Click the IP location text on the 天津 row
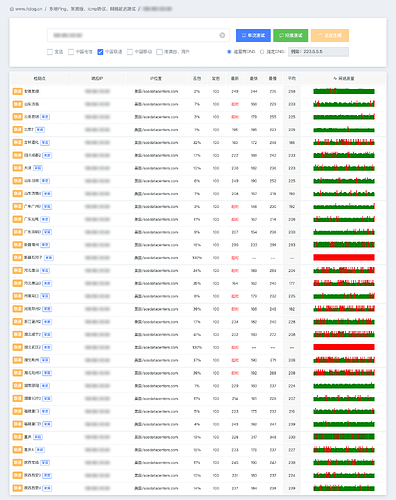Viewport: 396px width, 500px height. click(156, 168)
